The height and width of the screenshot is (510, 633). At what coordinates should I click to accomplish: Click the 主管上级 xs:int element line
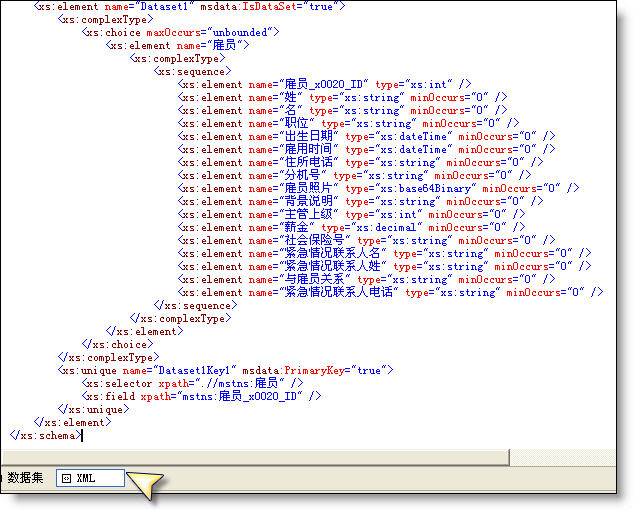pos(352,214)
